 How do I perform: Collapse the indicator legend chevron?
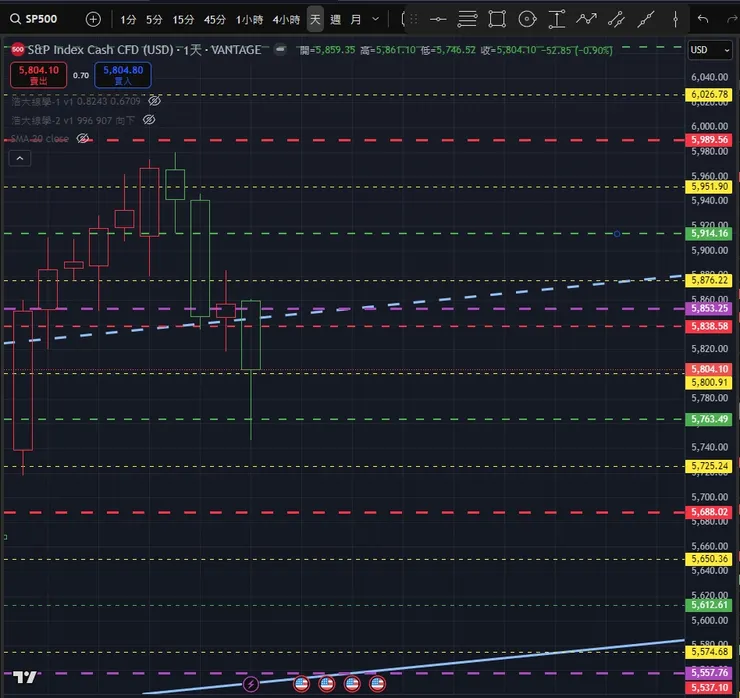tap(20, 159)
